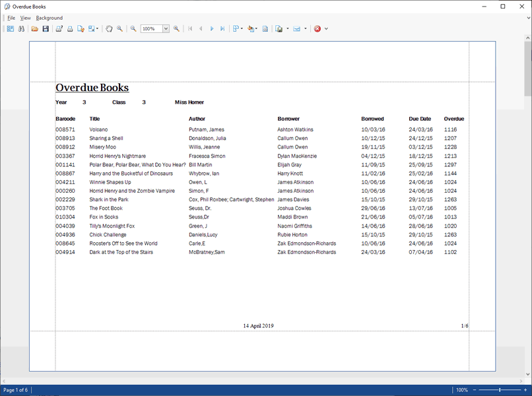Open the File menu
The height and width of the screenshot is (396, 532).
(11, 18)
